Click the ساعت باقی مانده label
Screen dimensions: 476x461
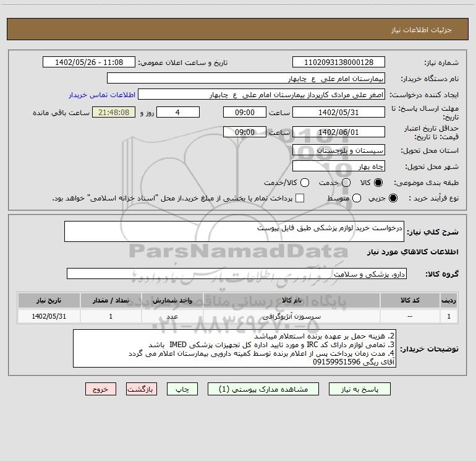coord(61,113)
